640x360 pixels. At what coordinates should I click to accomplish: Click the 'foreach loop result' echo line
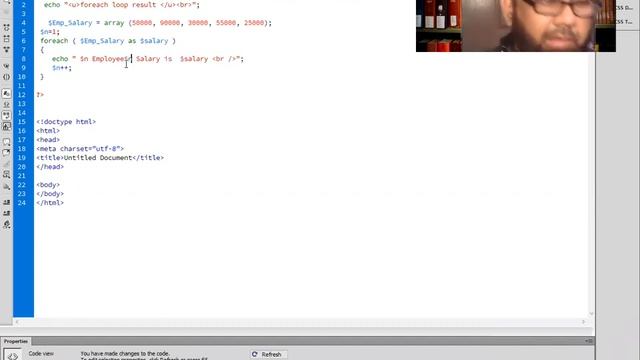122,5
